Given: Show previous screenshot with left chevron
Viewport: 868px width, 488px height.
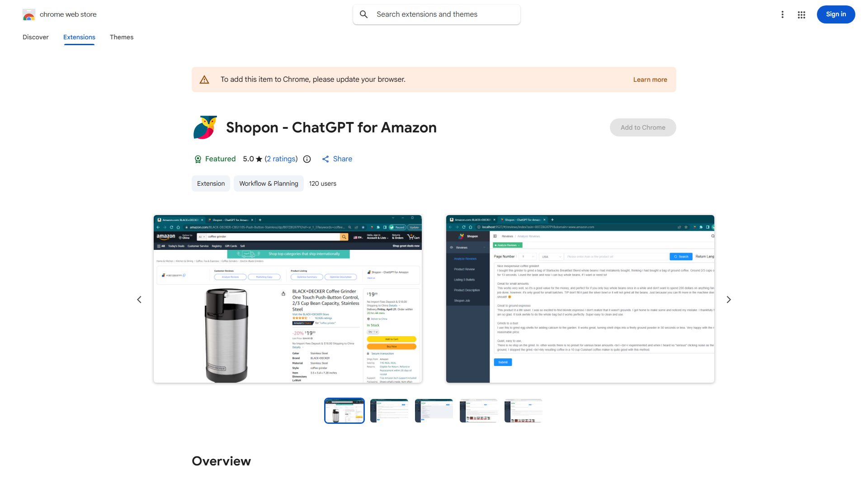Looking at the screenshot, I should 139,300.
